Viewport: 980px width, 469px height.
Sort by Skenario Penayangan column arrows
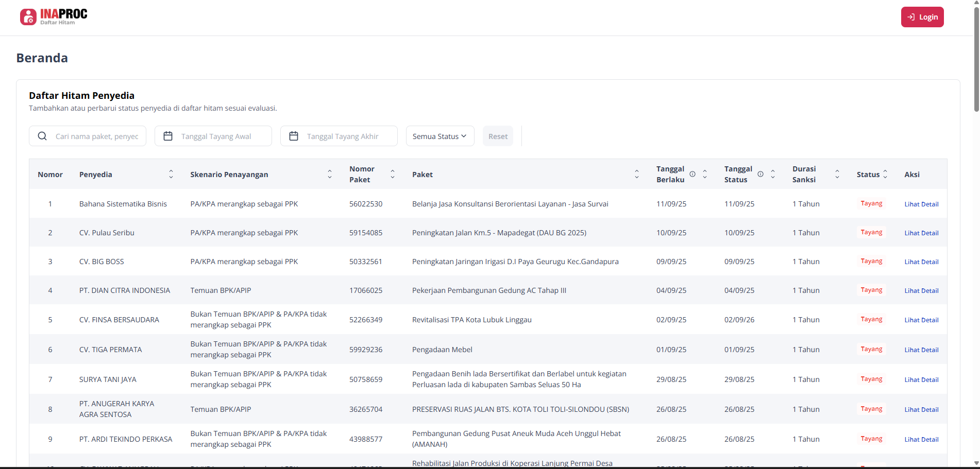tap(330, 175)
